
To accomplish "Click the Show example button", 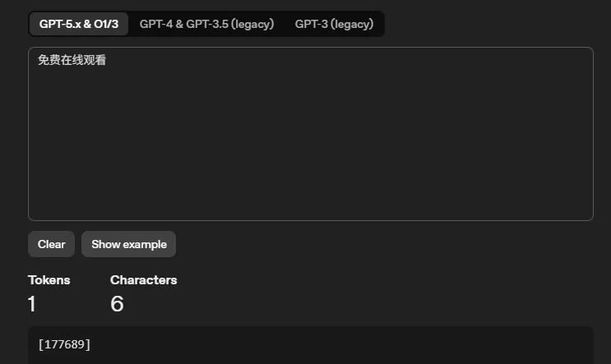I will coord(128,244).
